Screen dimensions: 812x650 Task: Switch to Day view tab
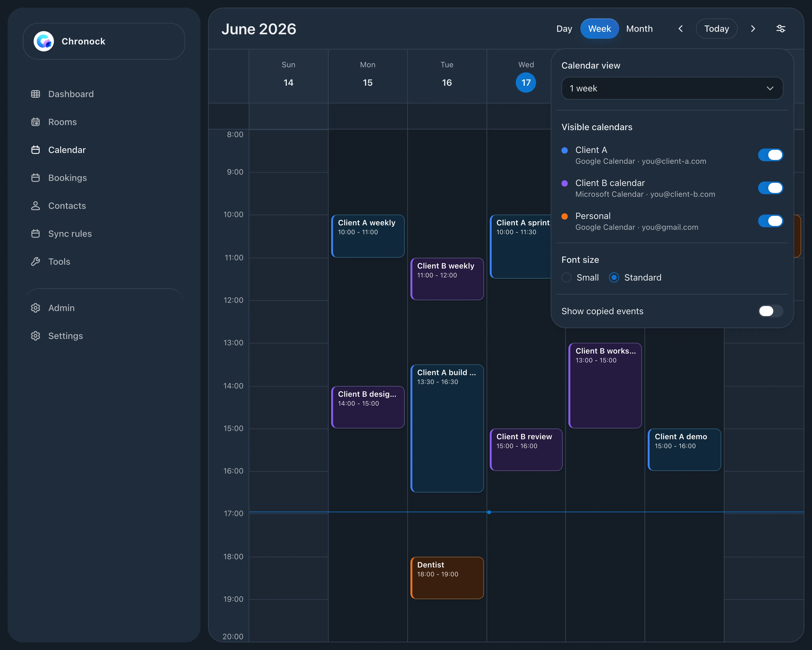tap(564, 29)
